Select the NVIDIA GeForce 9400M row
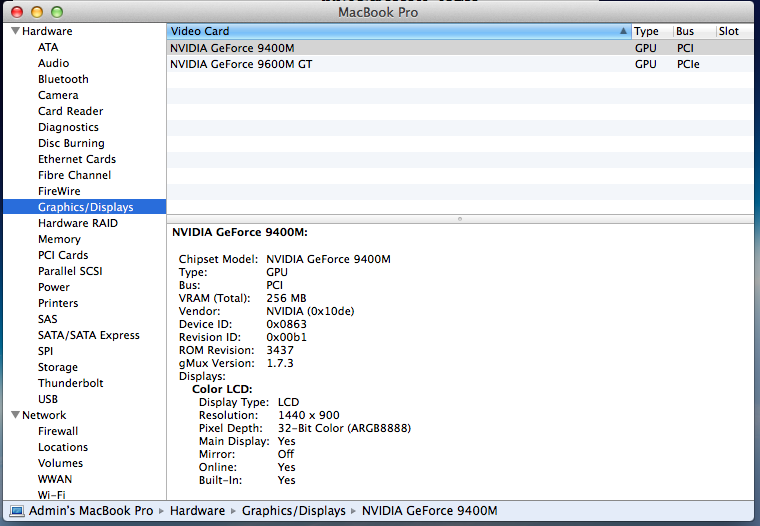Image resolution: width=760 pixels, height=526 pixels. click(460, 48)
